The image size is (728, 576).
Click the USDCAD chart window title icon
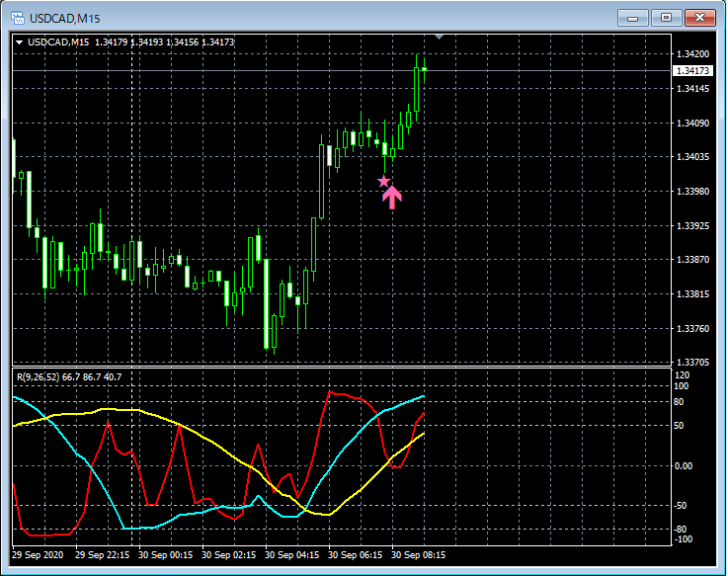click(x=18, y=18)
